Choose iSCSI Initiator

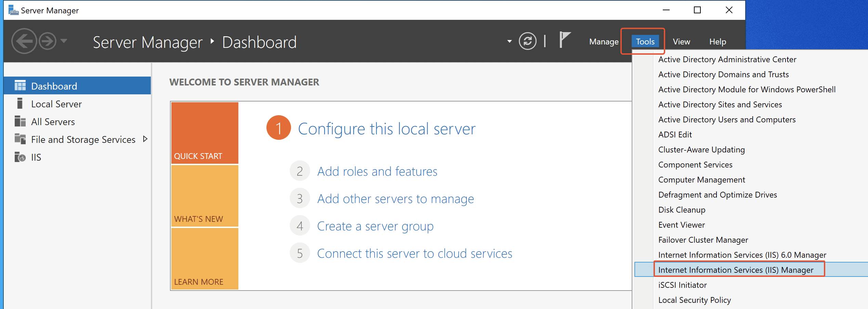[682, 285]
